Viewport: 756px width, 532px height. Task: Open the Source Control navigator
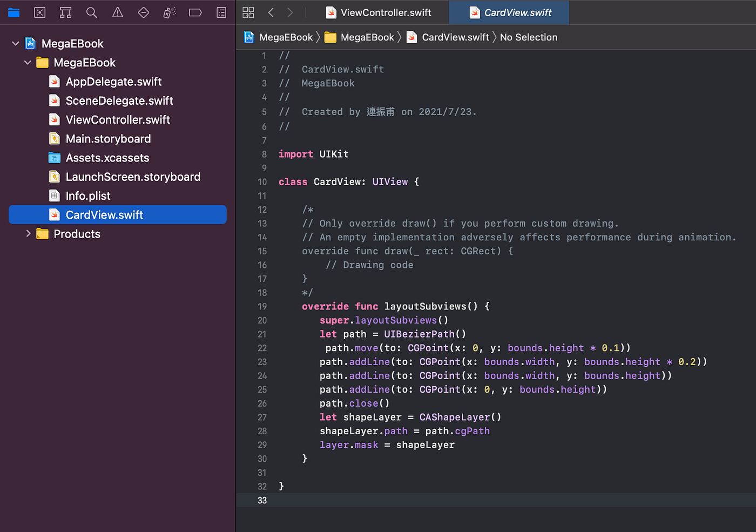point(39,12)
